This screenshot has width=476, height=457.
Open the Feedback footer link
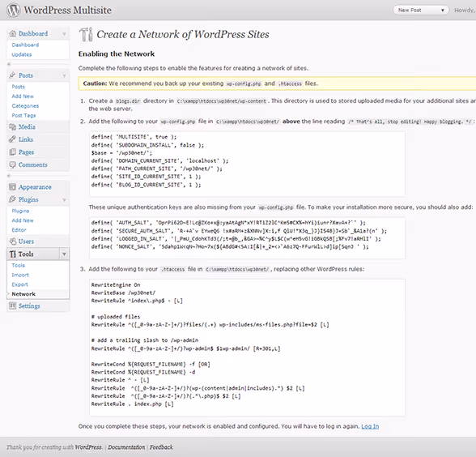click(161, 447)
